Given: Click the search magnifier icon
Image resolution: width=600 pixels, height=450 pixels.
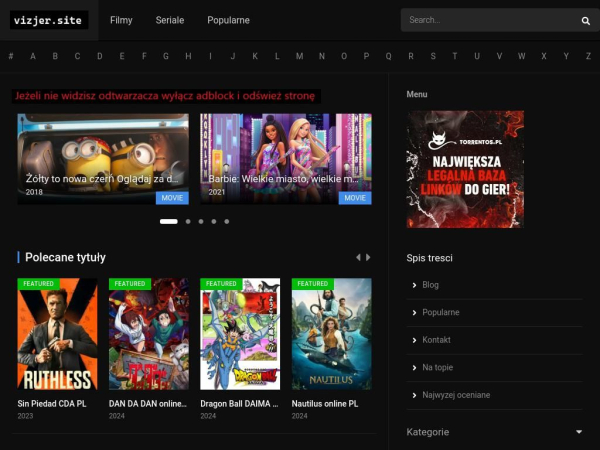Looking at the screenshot, I should (585, 21).
